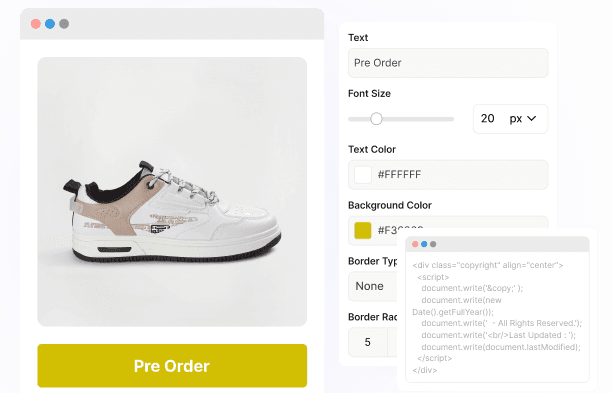
Task: Click the red dot in code window
Action: pyautogui.click(x=415, y=244)
